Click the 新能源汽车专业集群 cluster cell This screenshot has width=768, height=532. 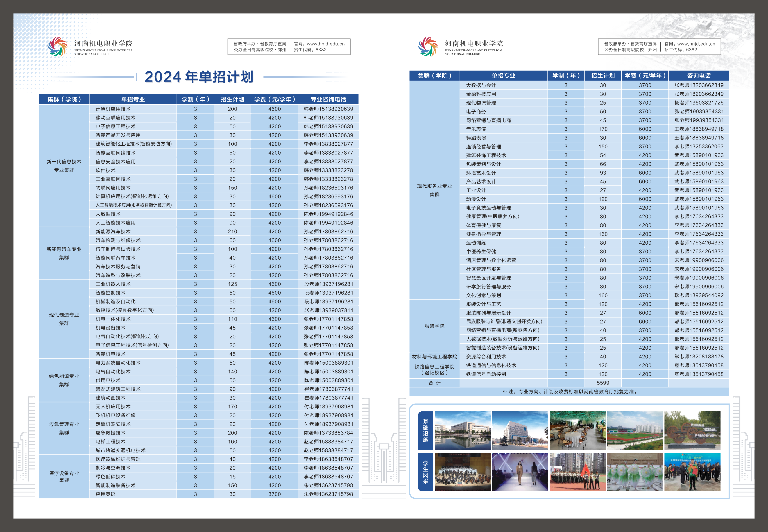coord(64,253)
